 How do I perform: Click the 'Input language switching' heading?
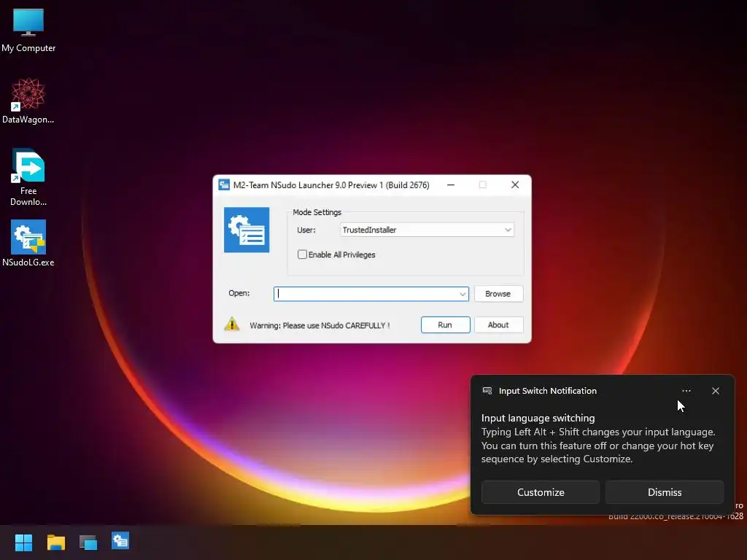point(538,418)
